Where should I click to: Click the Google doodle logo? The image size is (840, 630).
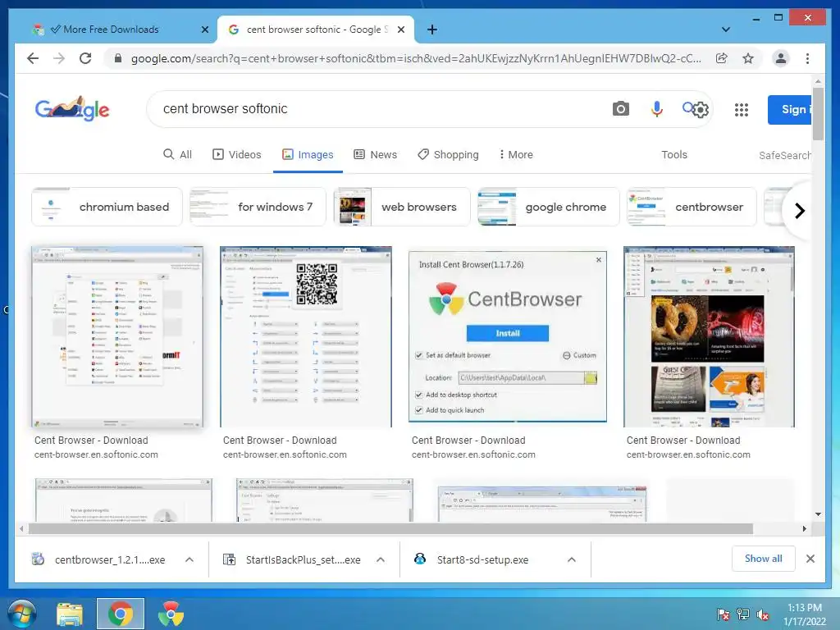72,109
